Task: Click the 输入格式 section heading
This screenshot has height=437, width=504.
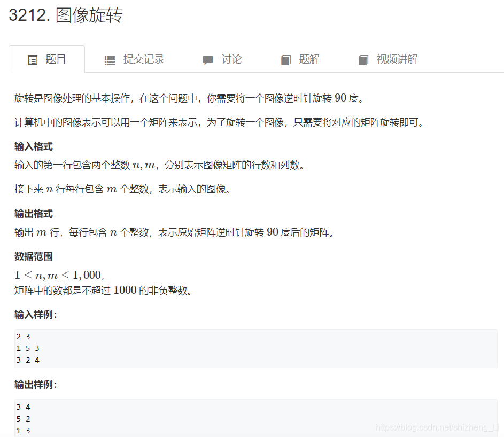Action: click(x=33, y=146)
